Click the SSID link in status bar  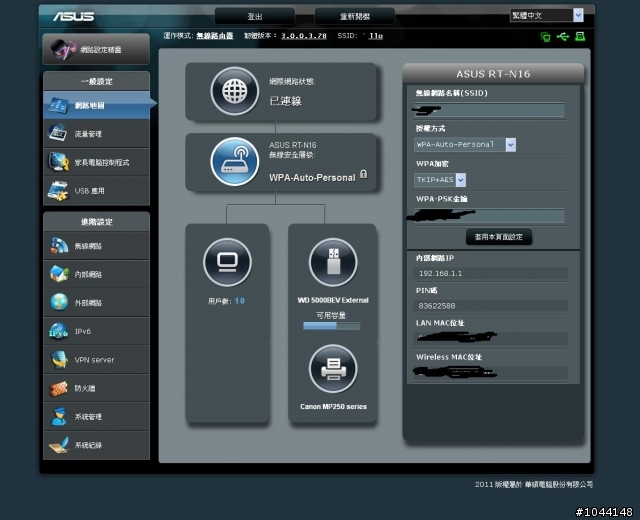376,36
